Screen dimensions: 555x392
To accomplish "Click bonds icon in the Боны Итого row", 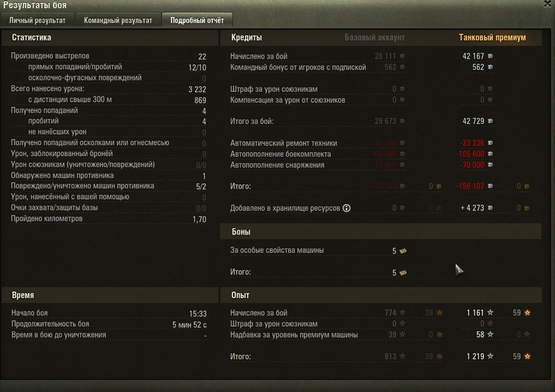I will 403,272.
